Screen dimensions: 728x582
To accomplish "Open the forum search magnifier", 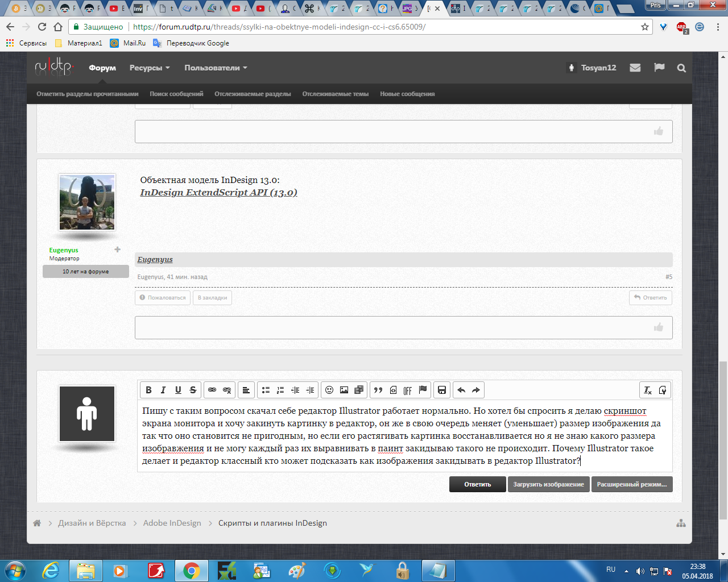I will click(681, 68).
